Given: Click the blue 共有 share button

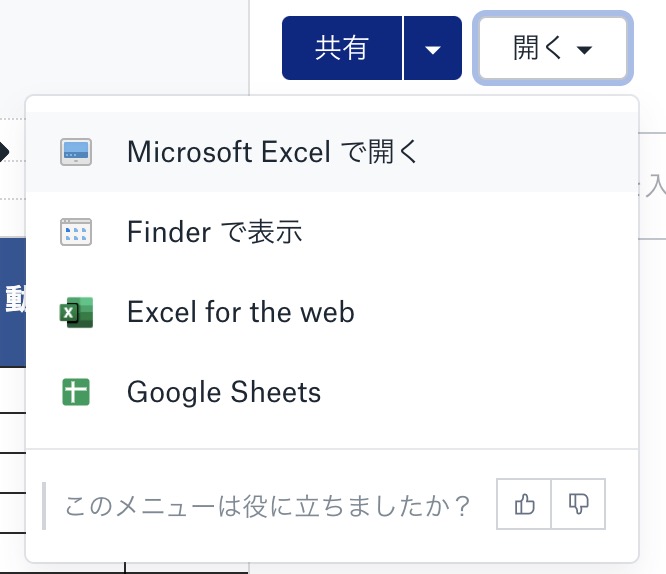Looking at the screenshot, I should 342,48.
